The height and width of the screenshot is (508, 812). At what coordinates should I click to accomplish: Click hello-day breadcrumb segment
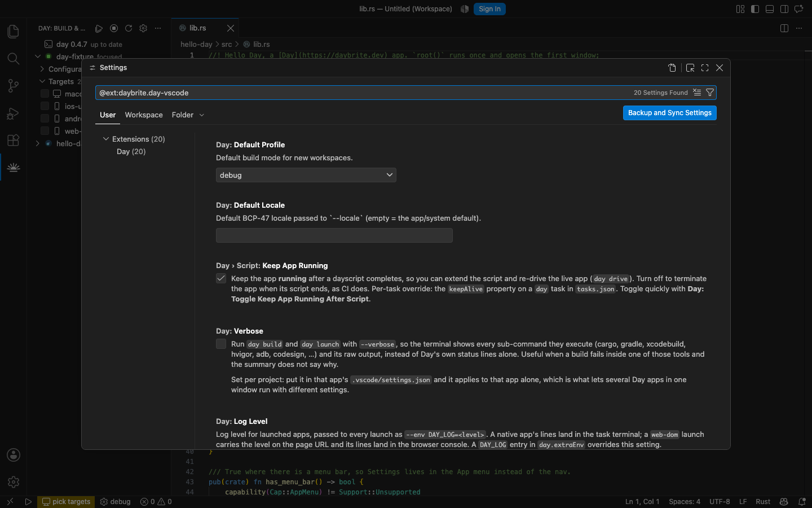[196, 44]
